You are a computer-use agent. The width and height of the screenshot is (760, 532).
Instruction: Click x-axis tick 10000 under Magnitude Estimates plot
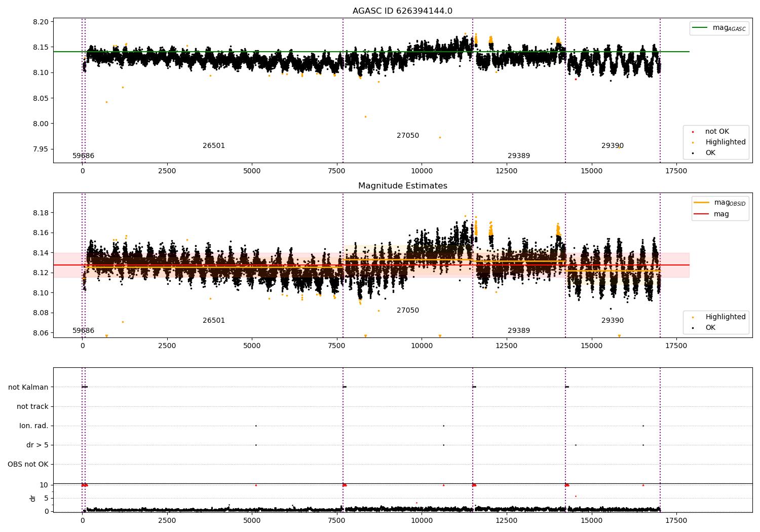[422, 346]
